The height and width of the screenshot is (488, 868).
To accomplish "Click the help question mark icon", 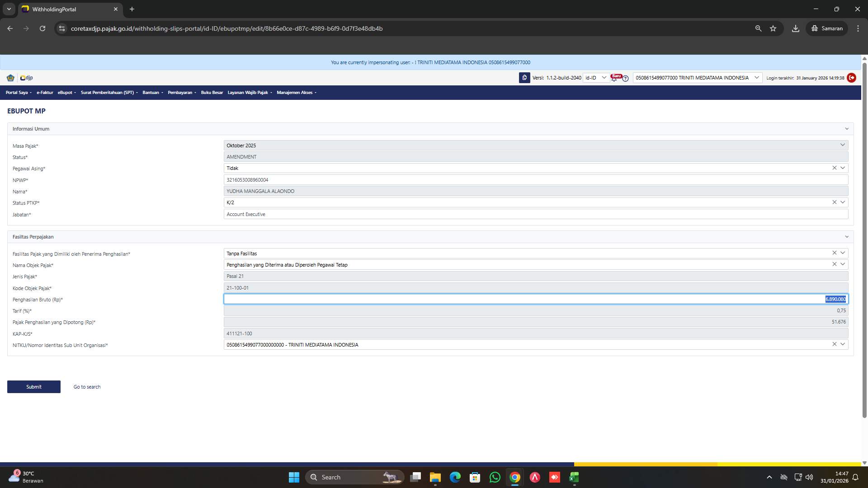I will [625, 79].
